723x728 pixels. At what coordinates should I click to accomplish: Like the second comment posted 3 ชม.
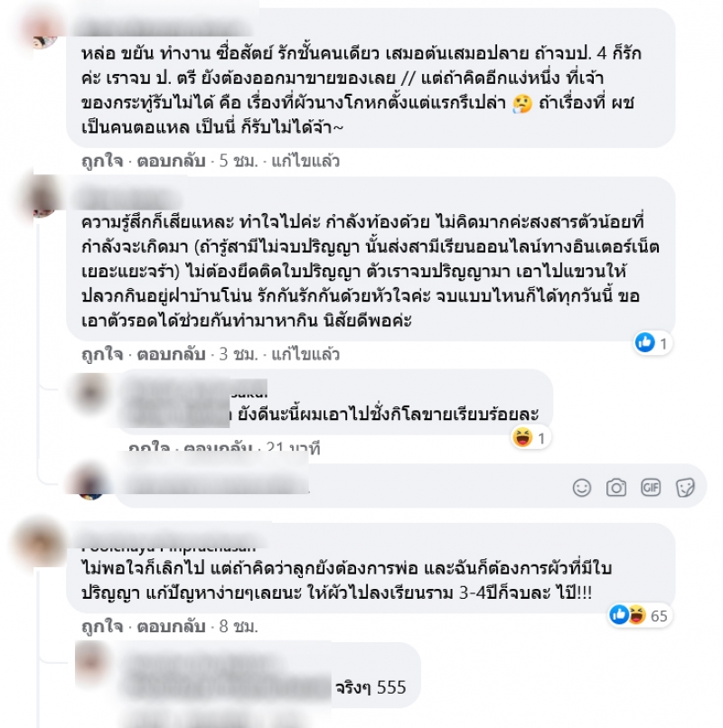[102, 354]
